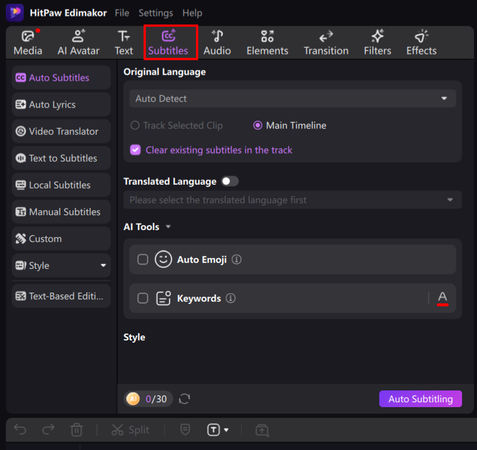The image size is (477, 450).
Task: Check the Keywords checkbox
Action: (143, 298)
